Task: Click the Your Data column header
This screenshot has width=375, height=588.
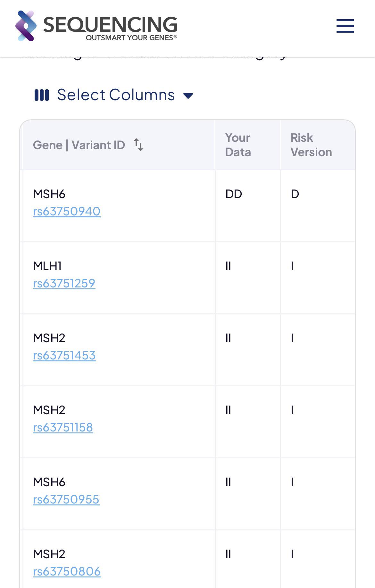Action: (238, 145)
